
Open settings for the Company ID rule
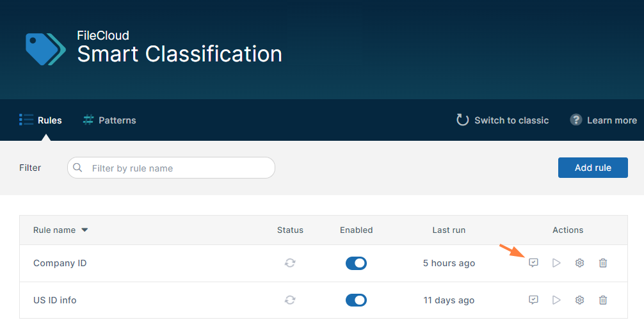(579, 263)
